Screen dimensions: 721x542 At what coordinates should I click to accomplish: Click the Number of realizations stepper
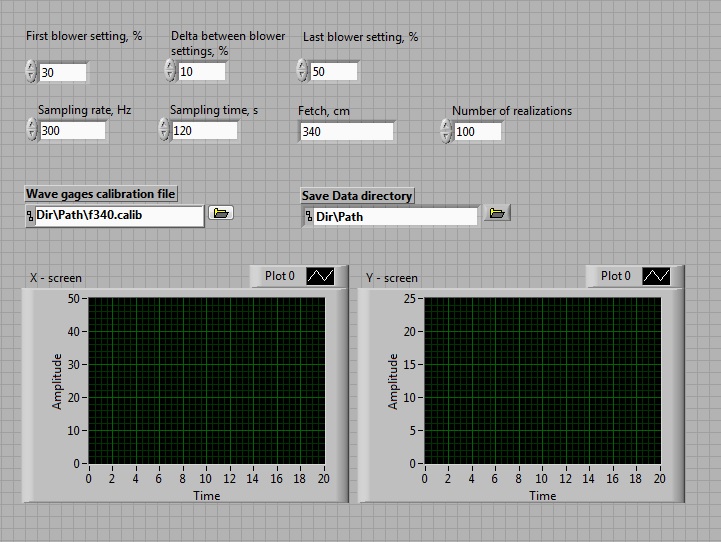(x=446, y=131)
